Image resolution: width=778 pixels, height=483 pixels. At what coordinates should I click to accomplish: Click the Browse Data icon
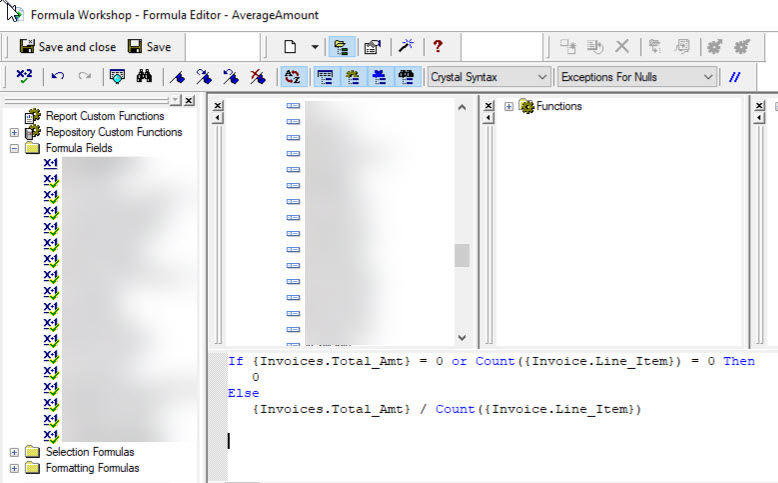117,76
